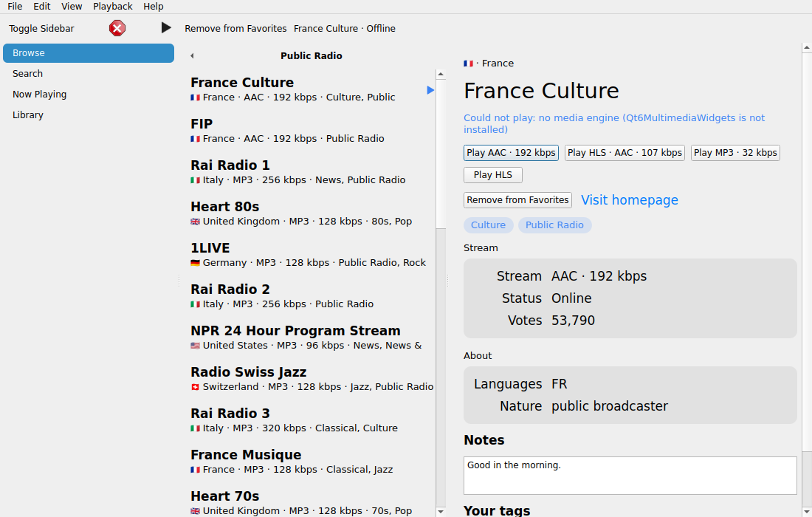812x517 pixels.
Task: Select Rai Radio 2 station
Action: pyautogui.click(x=312, y=297)
